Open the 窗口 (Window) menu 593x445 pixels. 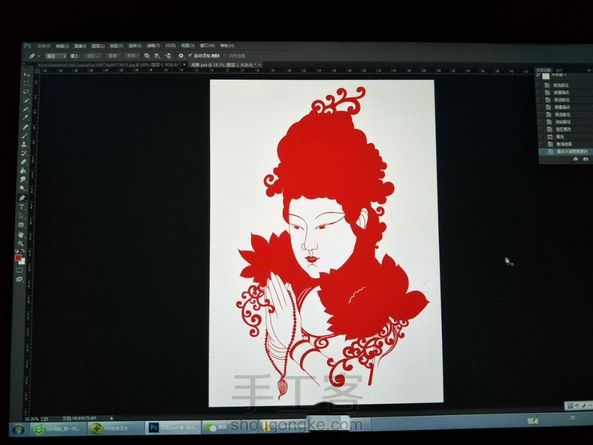coord(207,46)
